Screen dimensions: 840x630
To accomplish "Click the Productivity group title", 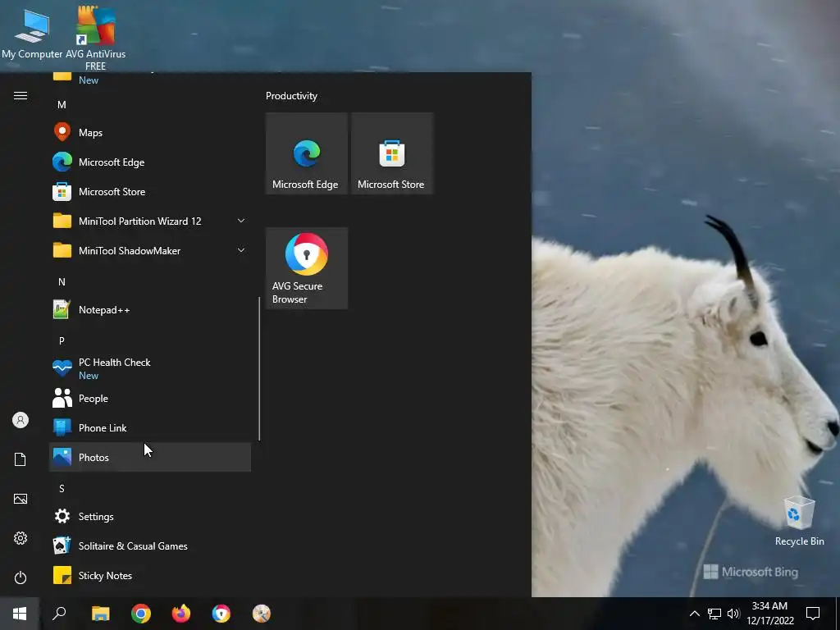I will coord(291,96).
